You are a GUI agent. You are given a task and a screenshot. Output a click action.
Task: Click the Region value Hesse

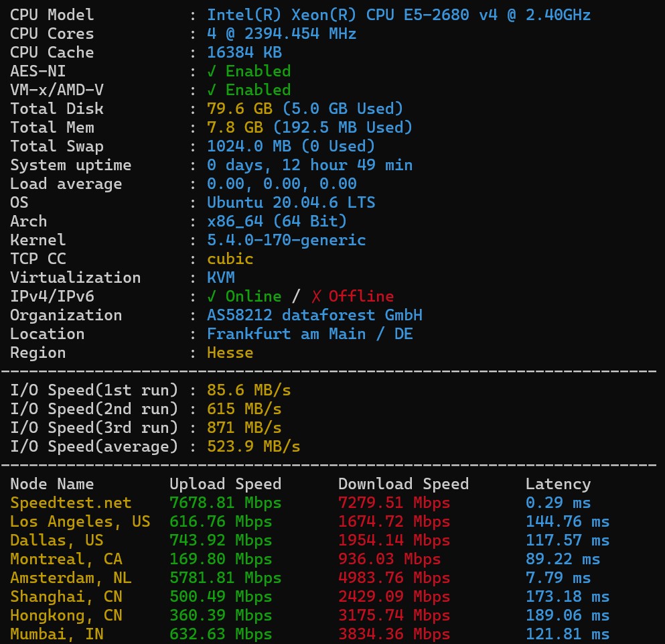(x=230, y=352)
